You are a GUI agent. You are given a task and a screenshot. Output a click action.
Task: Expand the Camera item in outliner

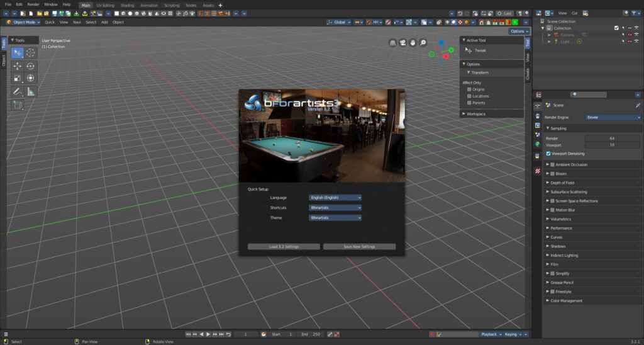tap(550, 35)
